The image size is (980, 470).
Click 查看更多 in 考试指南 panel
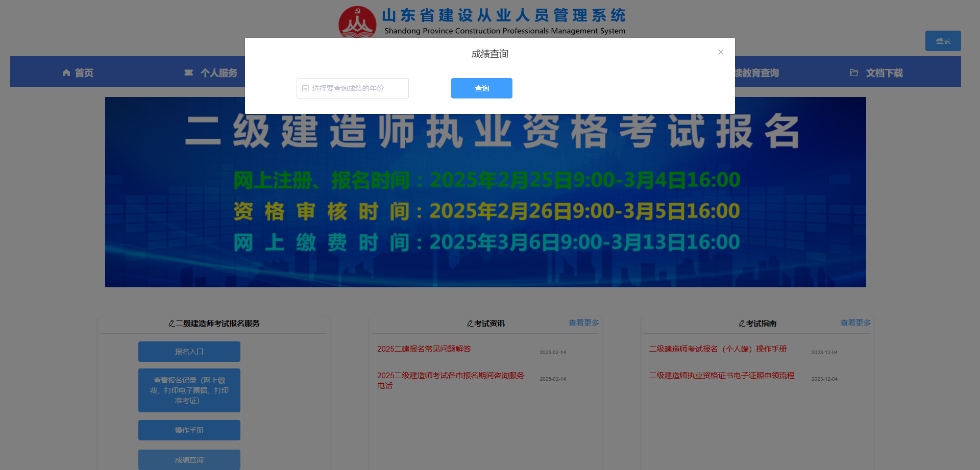[x=855, y=323]
